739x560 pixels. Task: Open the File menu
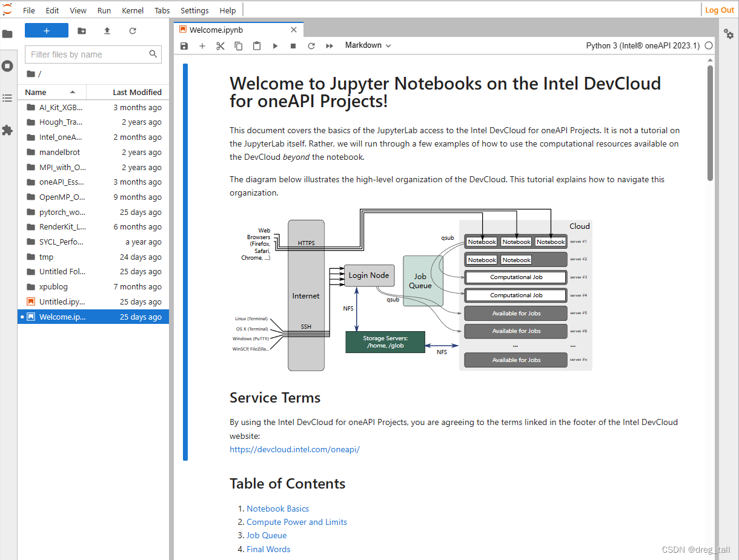pyautogui.click(x=29, y=10)
